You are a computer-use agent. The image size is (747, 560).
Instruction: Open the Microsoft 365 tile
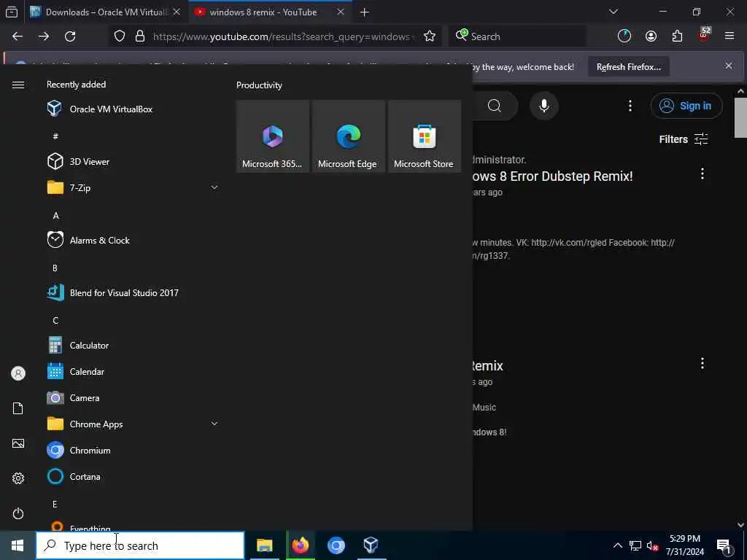click(x=273, y=136)
